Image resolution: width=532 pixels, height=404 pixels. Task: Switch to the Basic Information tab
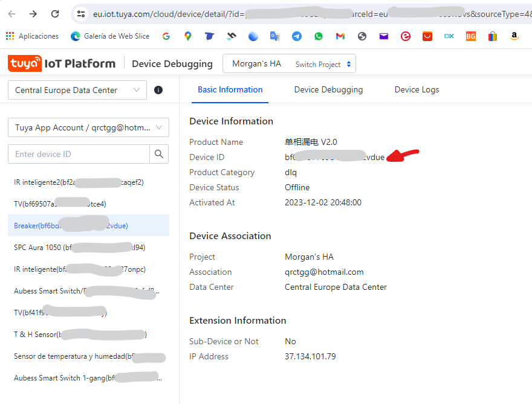[230, 89]
